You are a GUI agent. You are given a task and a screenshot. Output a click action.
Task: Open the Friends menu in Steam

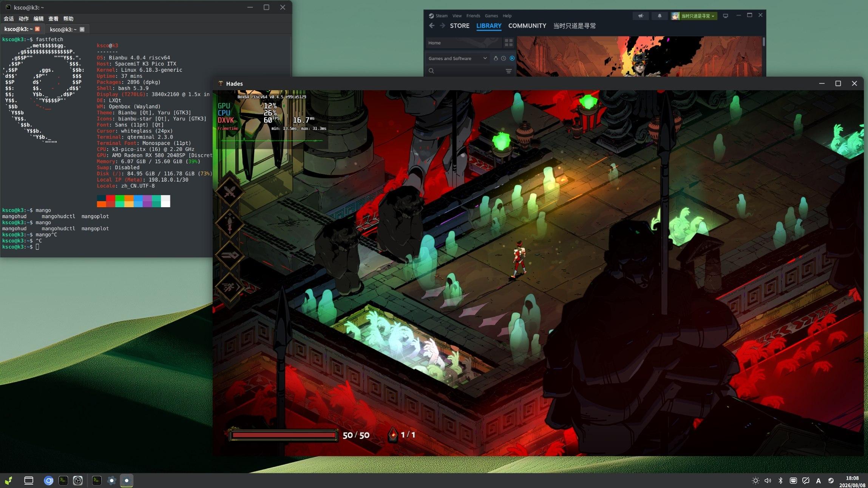(473, 16)
